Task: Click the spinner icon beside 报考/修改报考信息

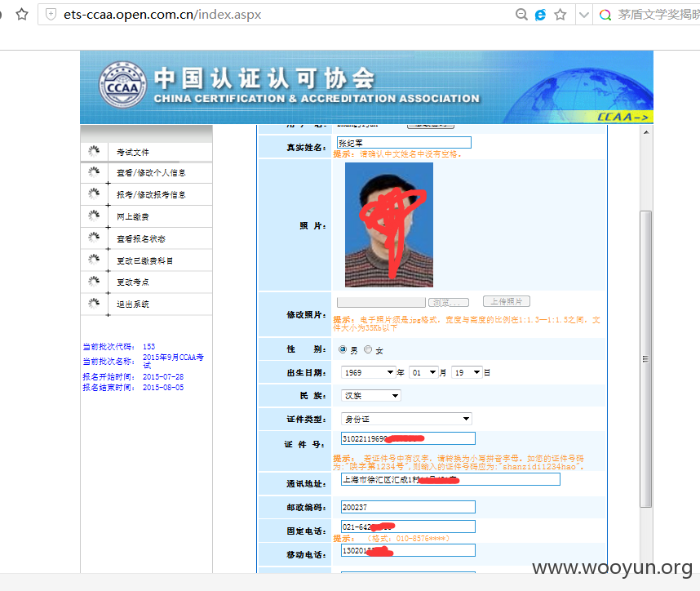Action: pos(94,193)
